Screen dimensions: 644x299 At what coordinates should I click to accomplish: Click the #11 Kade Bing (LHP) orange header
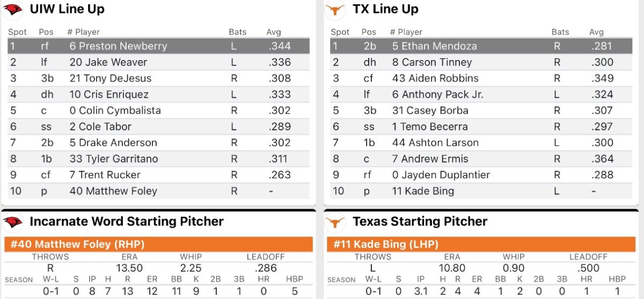pos(481,244)
